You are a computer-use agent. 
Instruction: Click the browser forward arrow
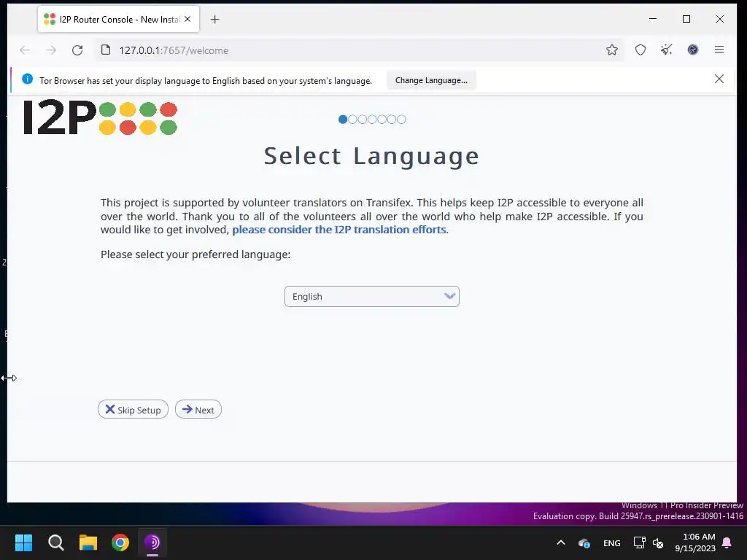(x=51, y=50)
